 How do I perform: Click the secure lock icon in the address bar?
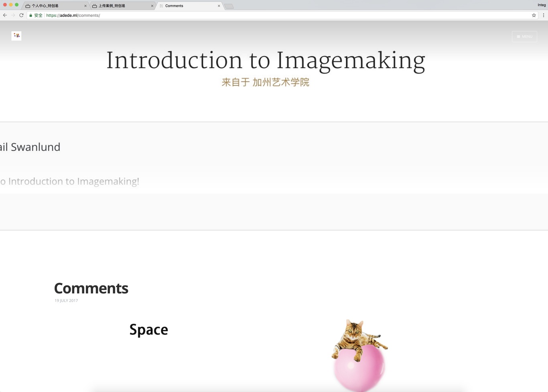[x=30, y=15]
